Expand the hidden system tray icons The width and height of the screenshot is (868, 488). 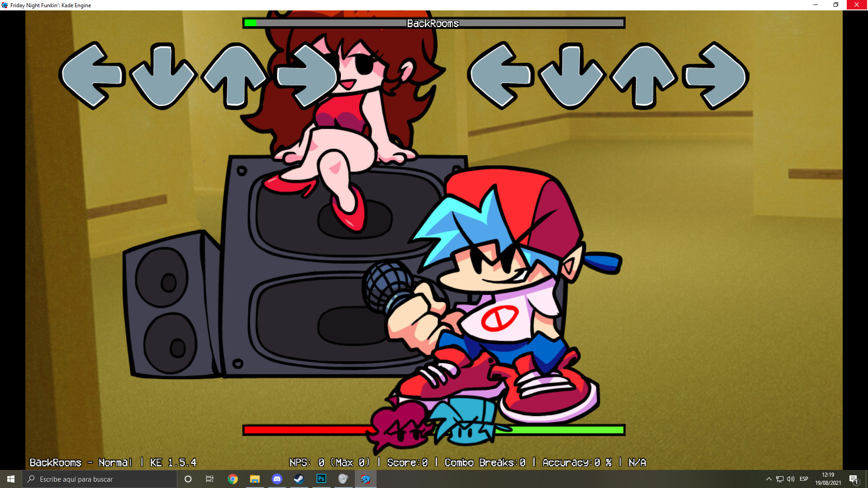(769, 479)
